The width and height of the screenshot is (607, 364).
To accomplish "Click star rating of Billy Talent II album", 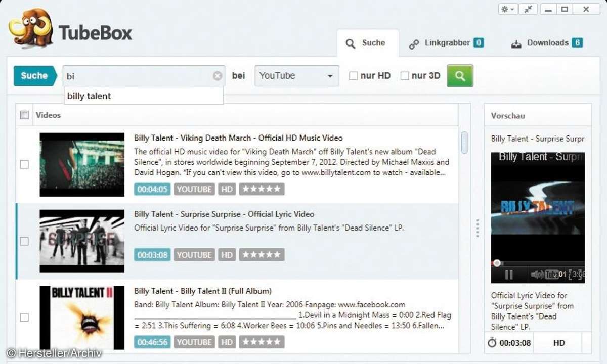I will (262, 342).
